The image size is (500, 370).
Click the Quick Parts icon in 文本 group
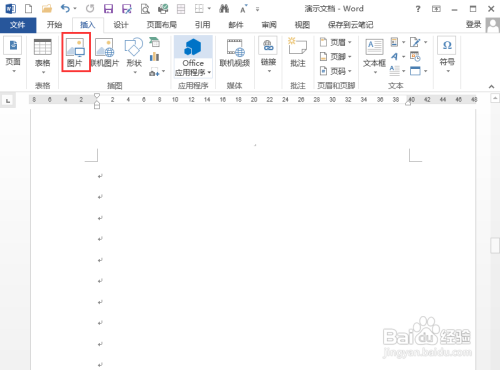coord(395,42)
